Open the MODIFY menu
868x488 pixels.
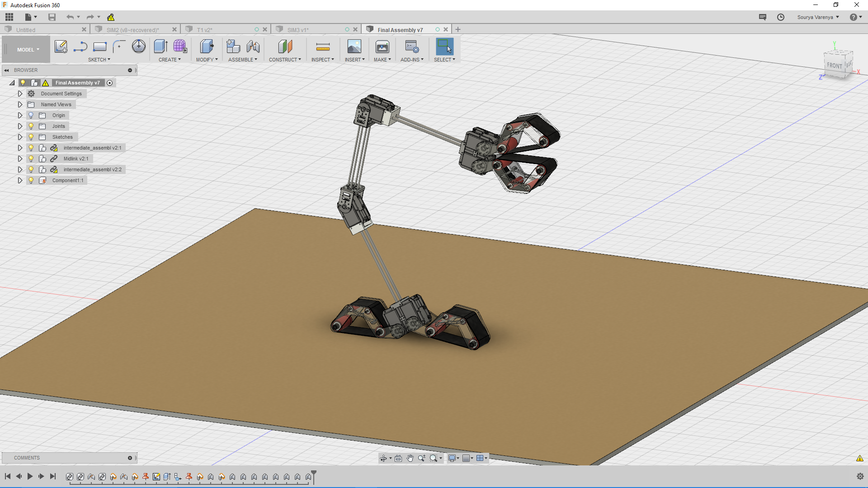click(207, 60)
